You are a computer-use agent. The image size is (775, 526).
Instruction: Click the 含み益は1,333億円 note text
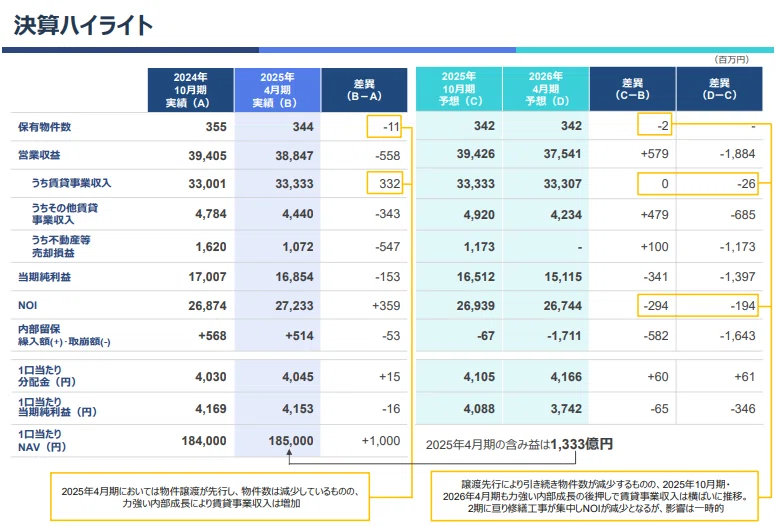[519, 444]
